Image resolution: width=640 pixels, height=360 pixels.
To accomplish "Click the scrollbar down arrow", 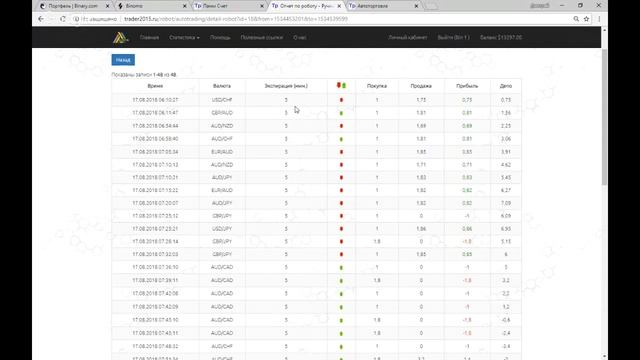I will point(604,357).
